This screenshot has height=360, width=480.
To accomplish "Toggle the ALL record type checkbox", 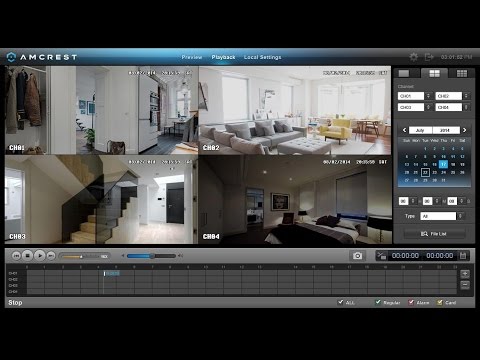I will coord(340,302).
